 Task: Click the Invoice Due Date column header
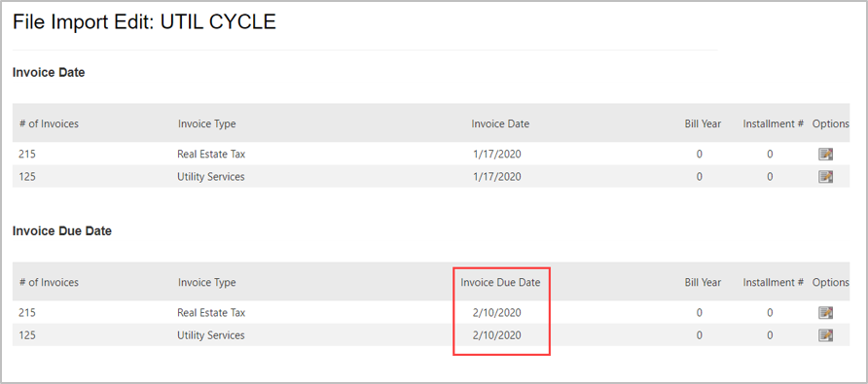(x=500, y=282)
